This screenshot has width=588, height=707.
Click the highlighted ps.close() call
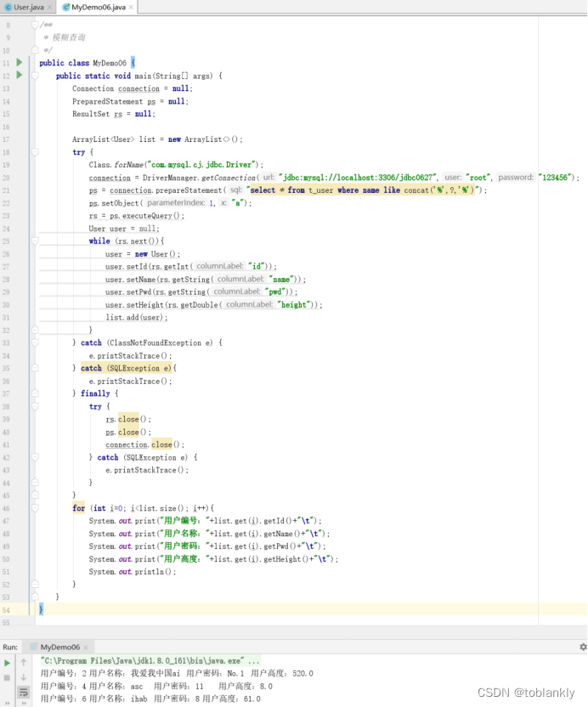[128, 432]
